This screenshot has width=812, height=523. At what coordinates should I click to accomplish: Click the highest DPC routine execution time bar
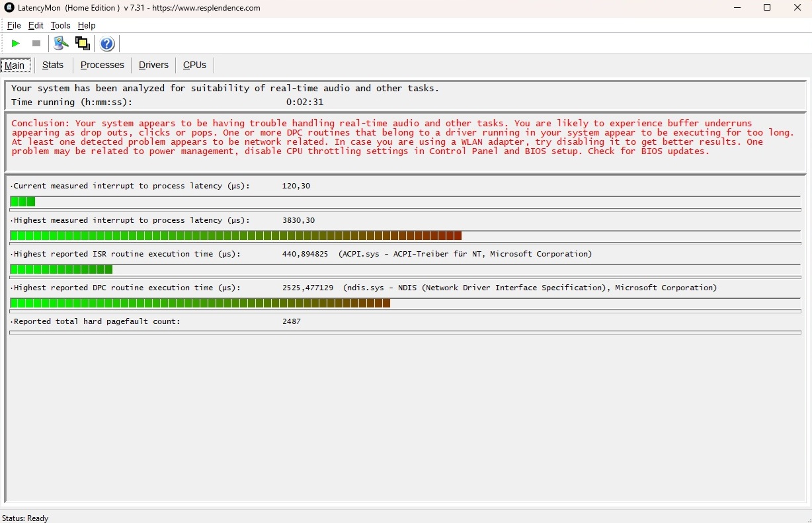tap(200, 303)
